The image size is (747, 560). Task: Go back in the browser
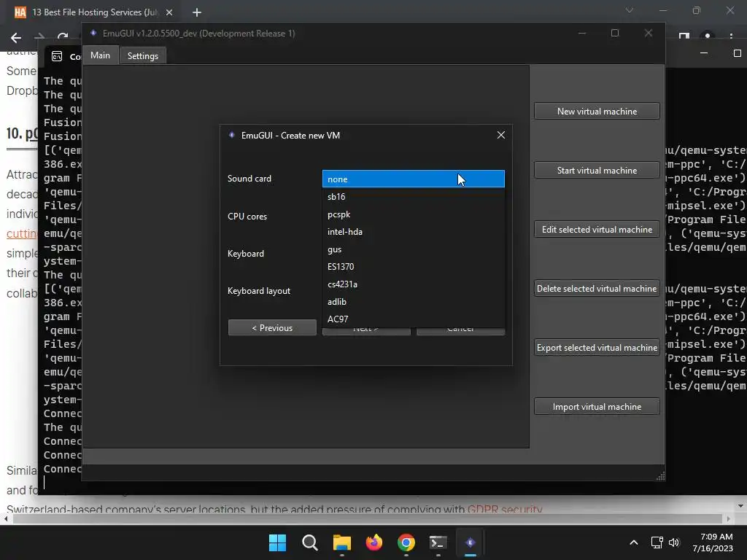16,38
